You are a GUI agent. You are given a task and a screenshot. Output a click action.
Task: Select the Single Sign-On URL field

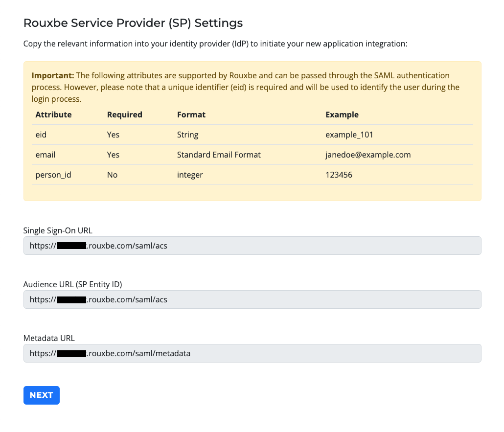252,246
